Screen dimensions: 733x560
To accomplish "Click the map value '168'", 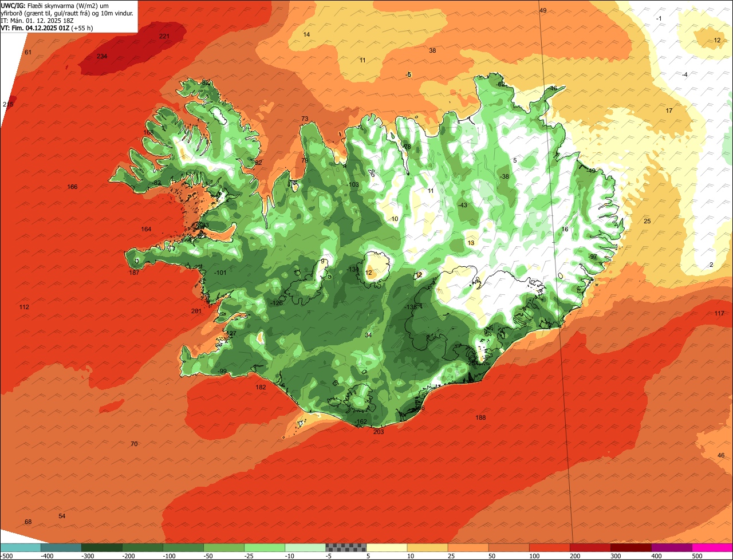I will [148, 132].
